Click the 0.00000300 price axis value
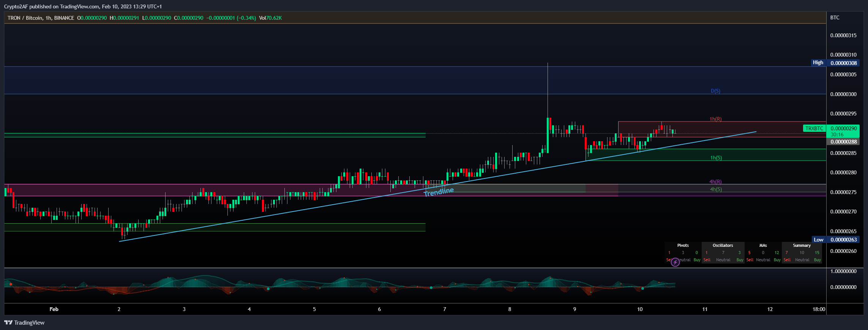Screen dimensions: 868x330 (843, 94)
